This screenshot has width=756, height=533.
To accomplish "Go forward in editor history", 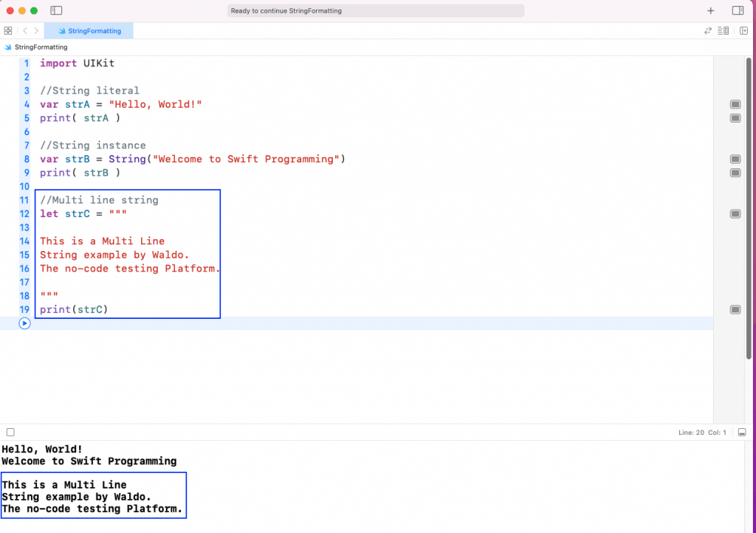I will point(36,31).
